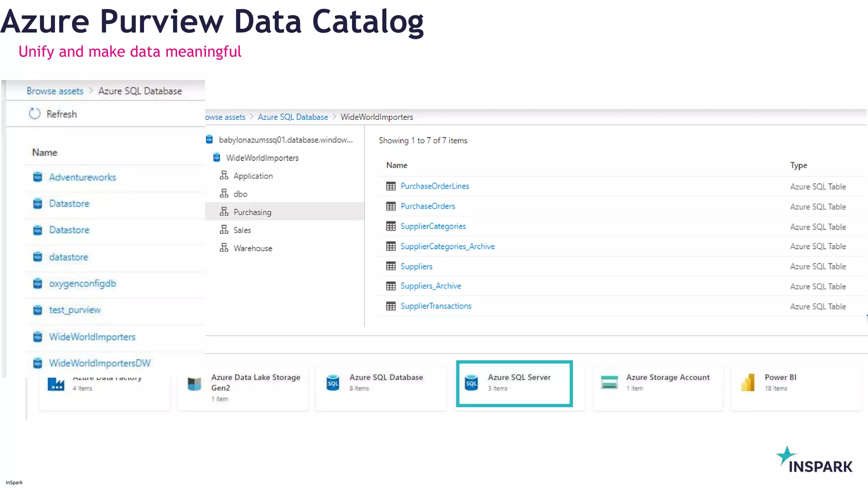Open the test_purview database link

point(75,310)
